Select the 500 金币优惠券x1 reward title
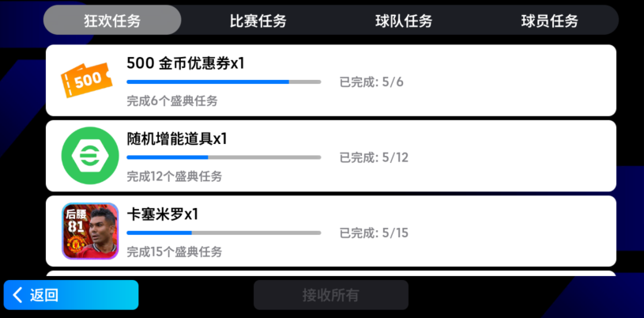 tap(186, 63)
